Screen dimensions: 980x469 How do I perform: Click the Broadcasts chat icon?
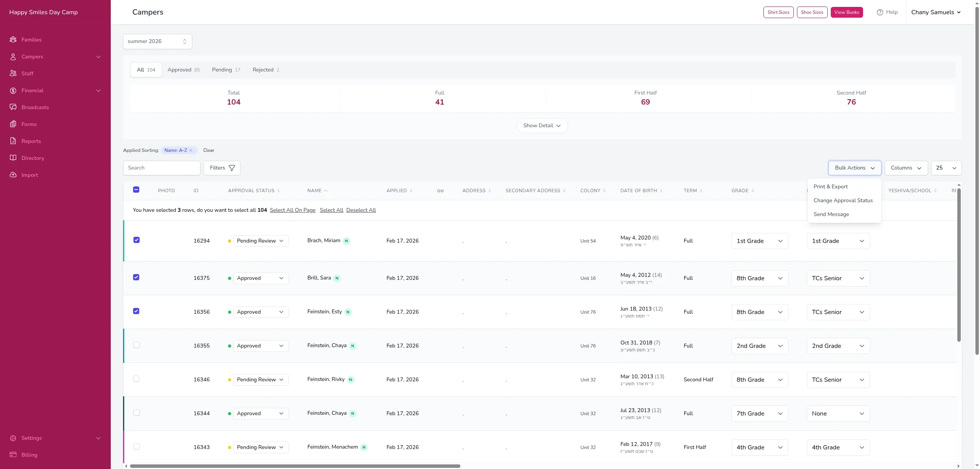[13, 107]
